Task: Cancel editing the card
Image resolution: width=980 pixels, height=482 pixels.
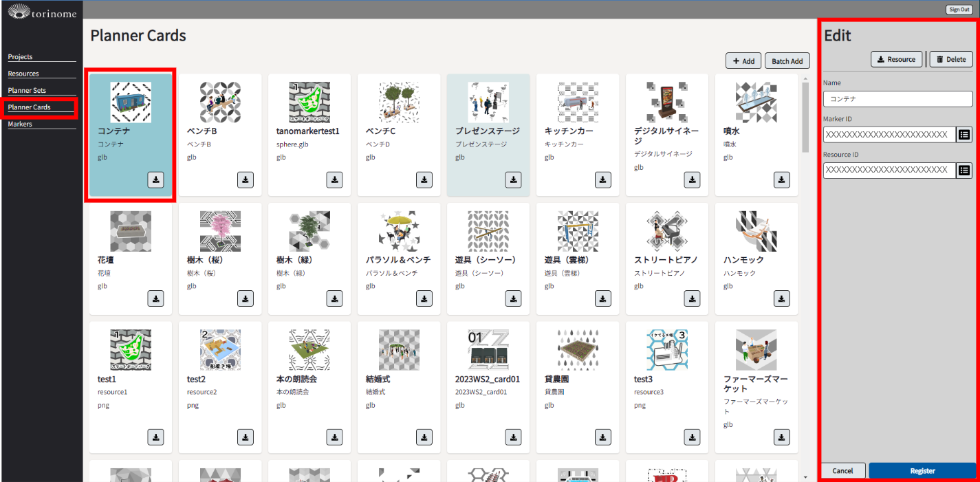Action: pos(842,471)
